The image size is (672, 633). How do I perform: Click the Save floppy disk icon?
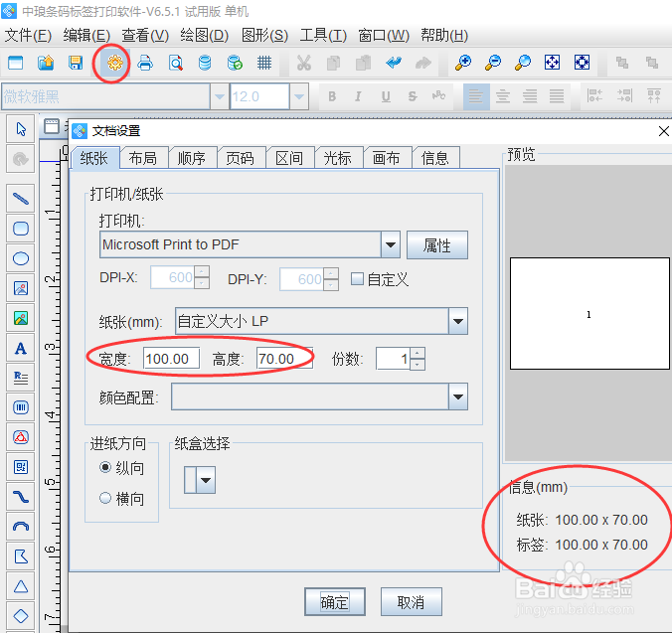tap(76, 63)
